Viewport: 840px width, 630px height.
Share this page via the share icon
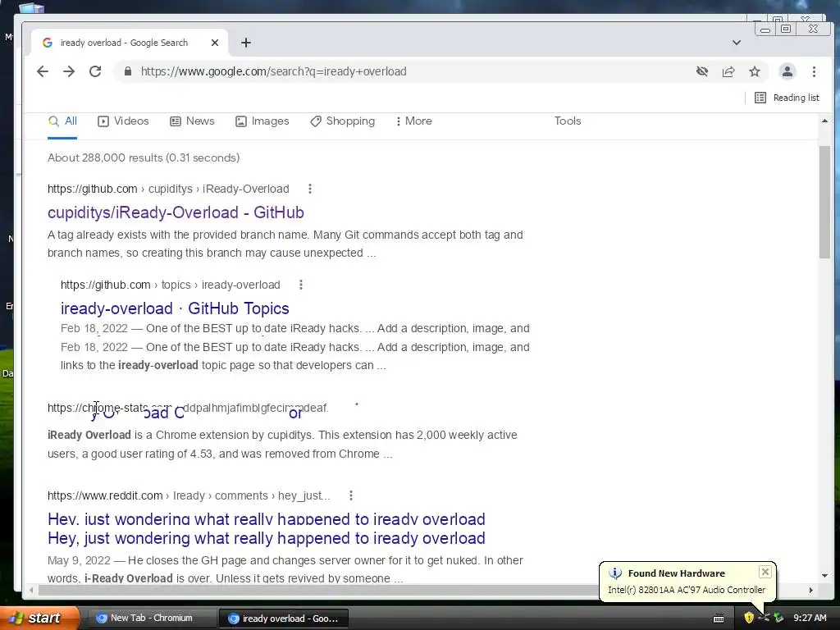[x=728, y=71]
